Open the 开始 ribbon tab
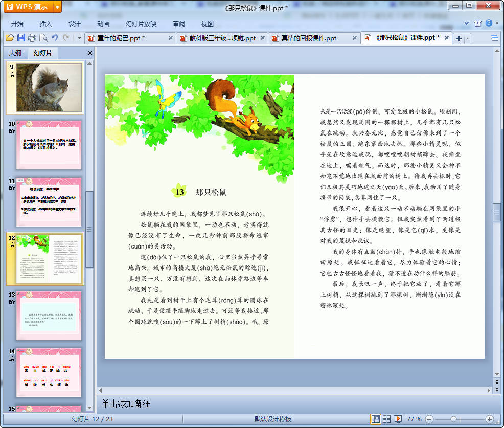Image resolution: width=504 pixels, height=428 pixels. [x=17, y=24]
